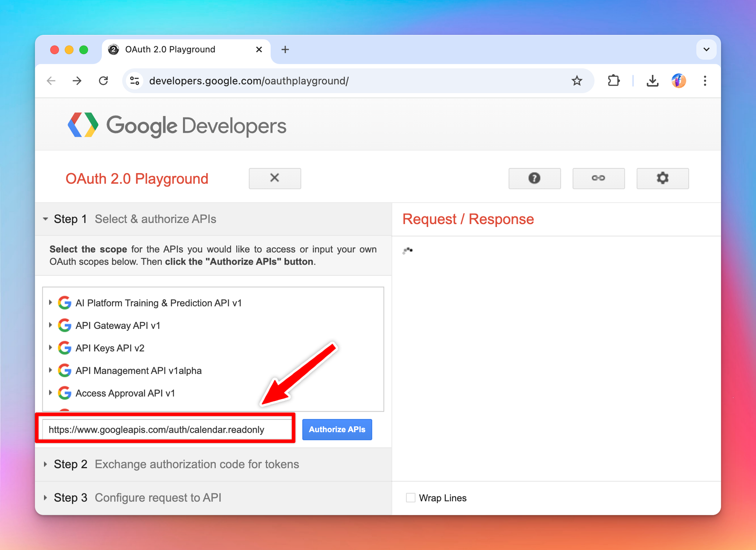The height and width of the screenshot is (550, 756).
Task: View site information icon in address bar
Action: tap(135, 81)
